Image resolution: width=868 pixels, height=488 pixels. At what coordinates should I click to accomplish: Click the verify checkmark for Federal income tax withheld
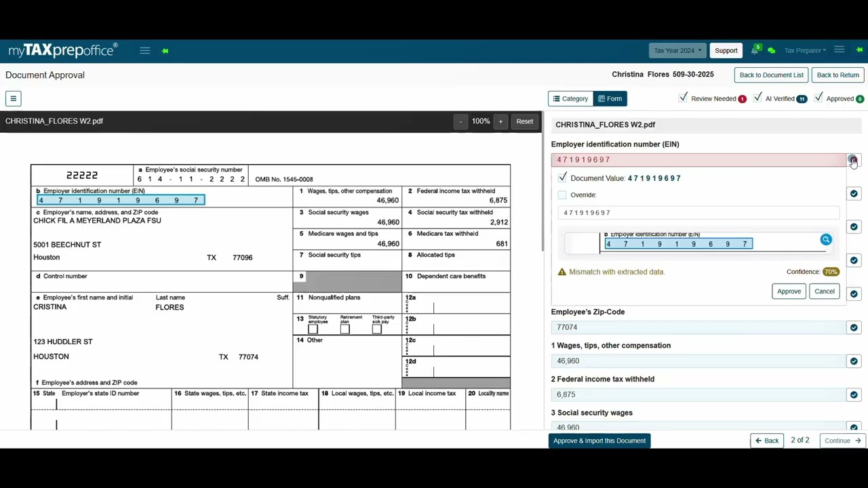point(854,394)
